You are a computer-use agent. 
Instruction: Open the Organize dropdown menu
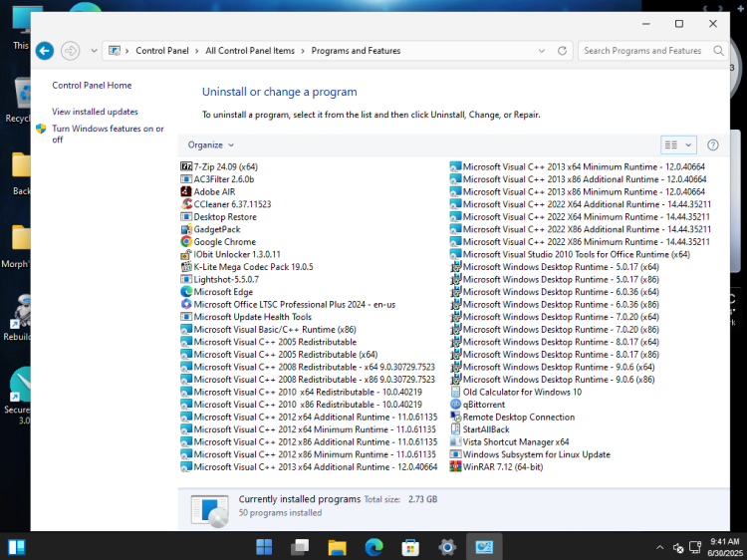point(210,144)
